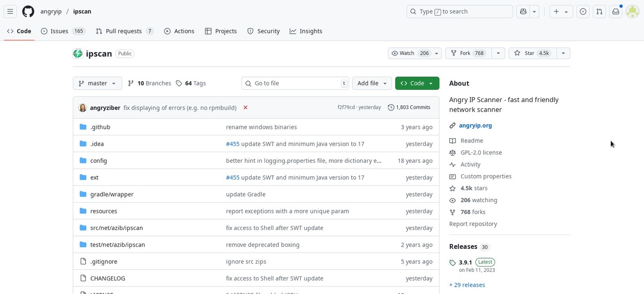Click the 206 watching link
Screen dimensions: 644x294
coord(479,200)
